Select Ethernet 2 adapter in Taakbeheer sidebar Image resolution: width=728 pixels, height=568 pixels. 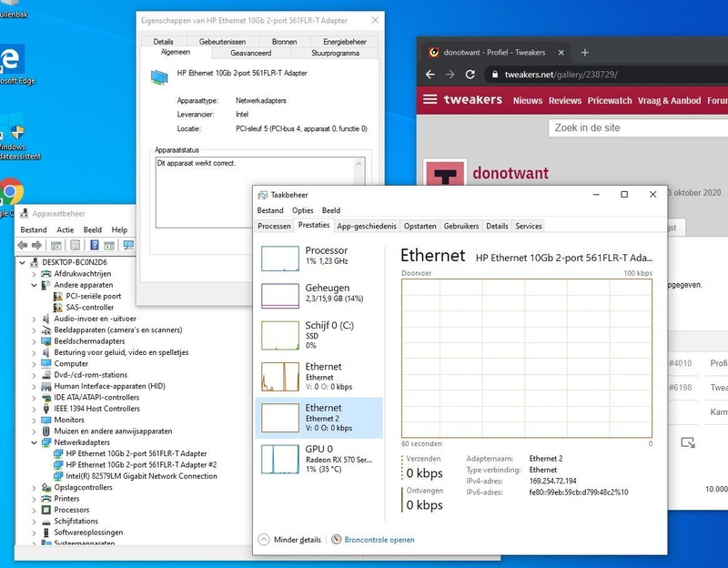click(x=319, y=418)
